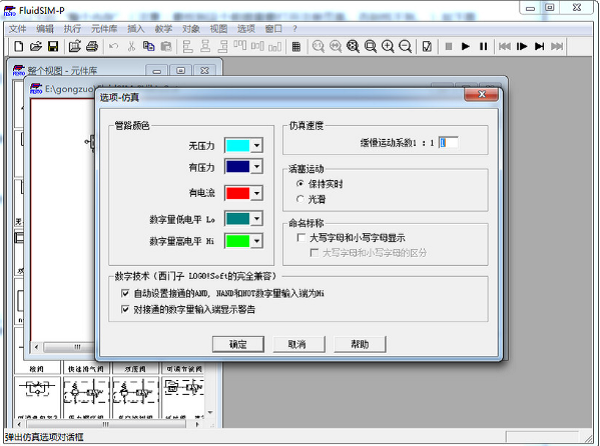Click the Pause simulation toolbar button
The image size is (600, 446).
tap(483, 47)
